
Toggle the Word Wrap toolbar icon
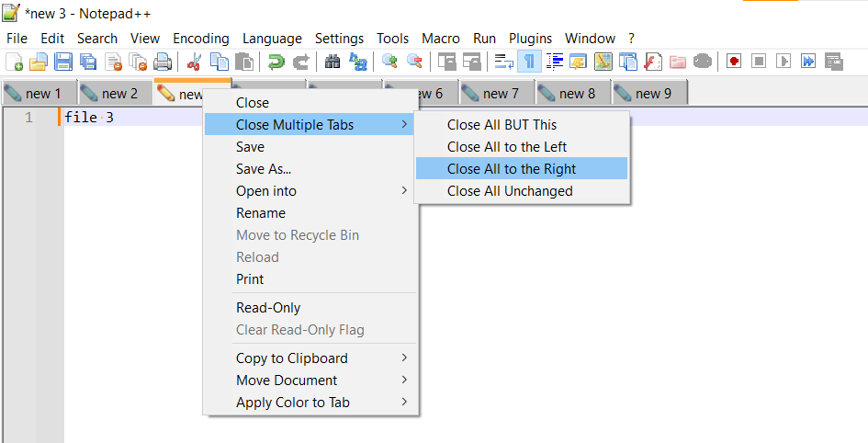503,62
